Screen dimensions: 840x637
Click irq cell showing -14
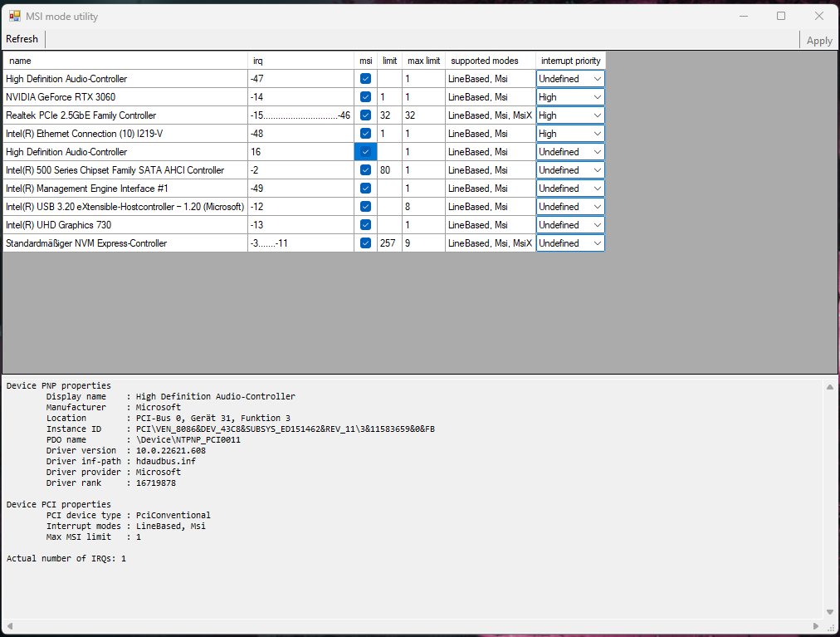tap(300, 97)
